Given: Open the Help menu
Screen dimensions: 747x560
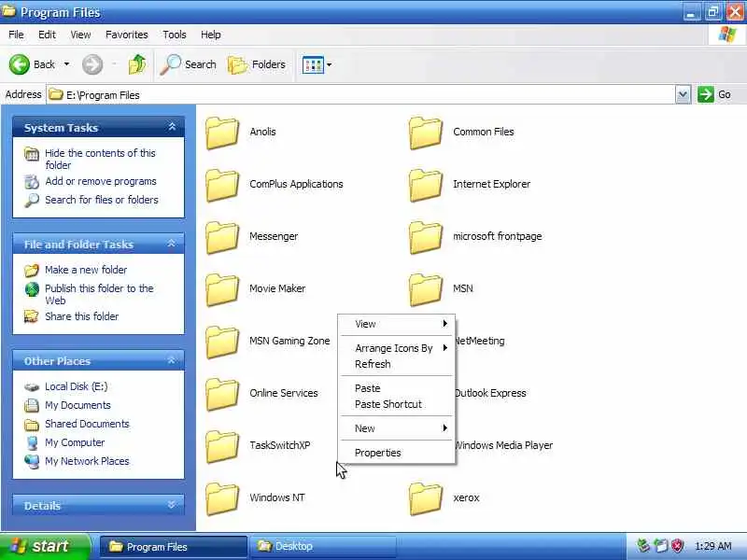Looking at the screenshot, I should click(211, 35).
